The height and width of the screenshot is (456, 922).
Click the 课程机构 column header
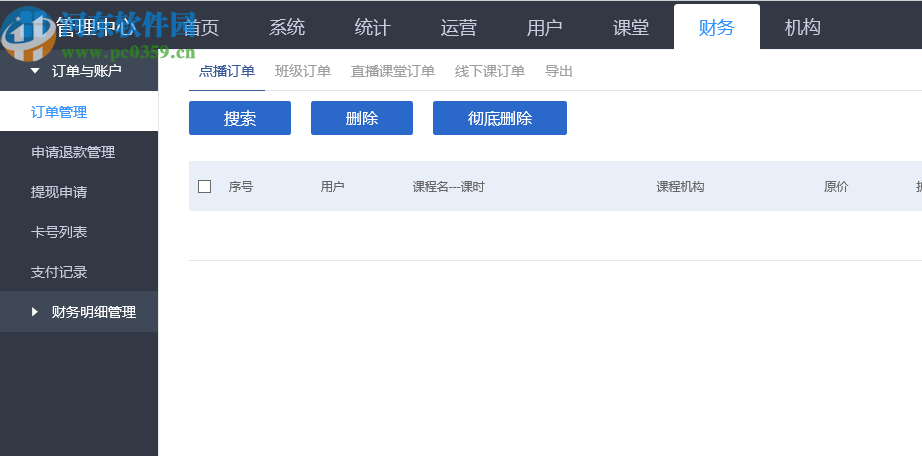coord(680,187)
